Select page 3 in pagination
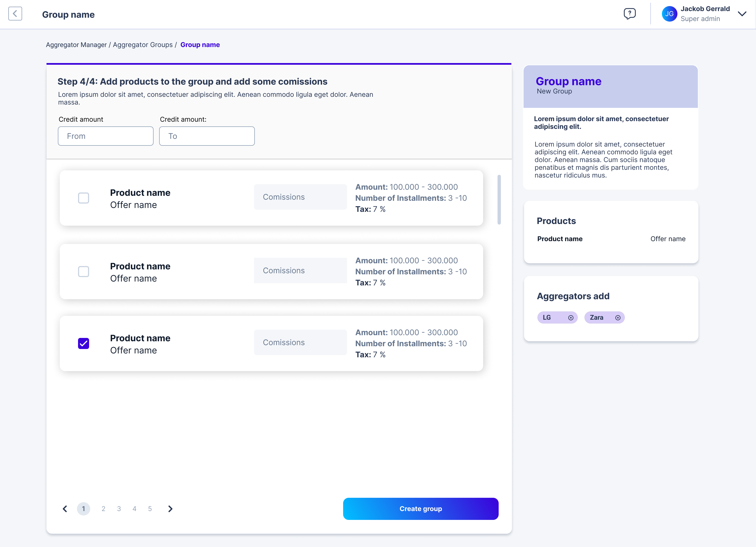 pyautogui.click(x=119, y=509)
